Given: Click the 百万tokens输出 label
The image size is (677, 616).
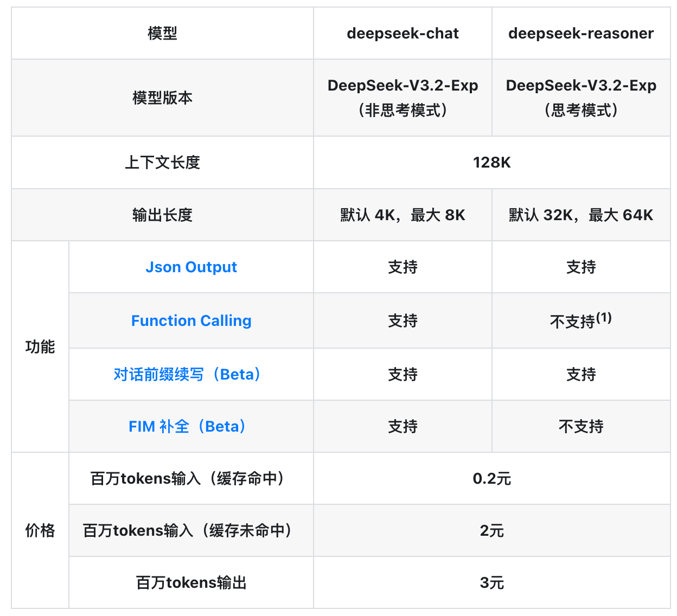Looking at the screenshot, I should [191, 582].
